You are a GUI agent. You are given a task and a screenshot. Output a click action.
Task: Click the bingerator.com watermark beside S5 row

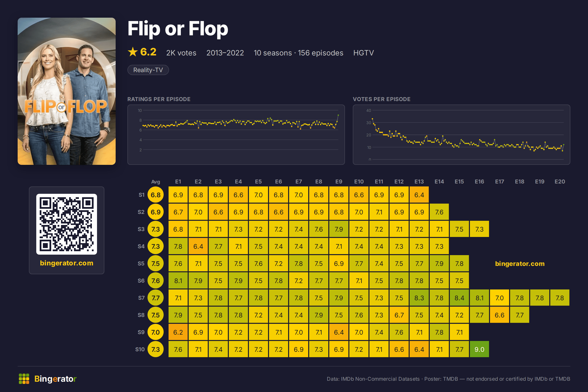pos(520,263)
